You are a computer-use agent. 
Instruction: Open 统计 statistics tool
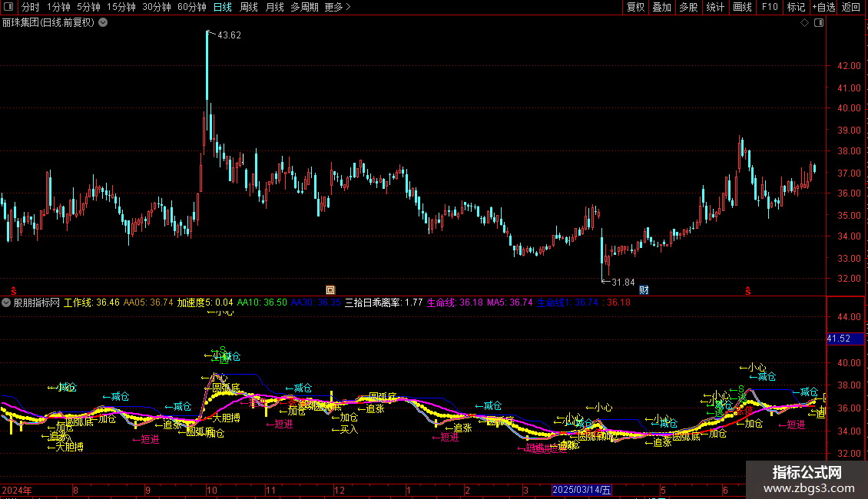click(x=714, y=7)
